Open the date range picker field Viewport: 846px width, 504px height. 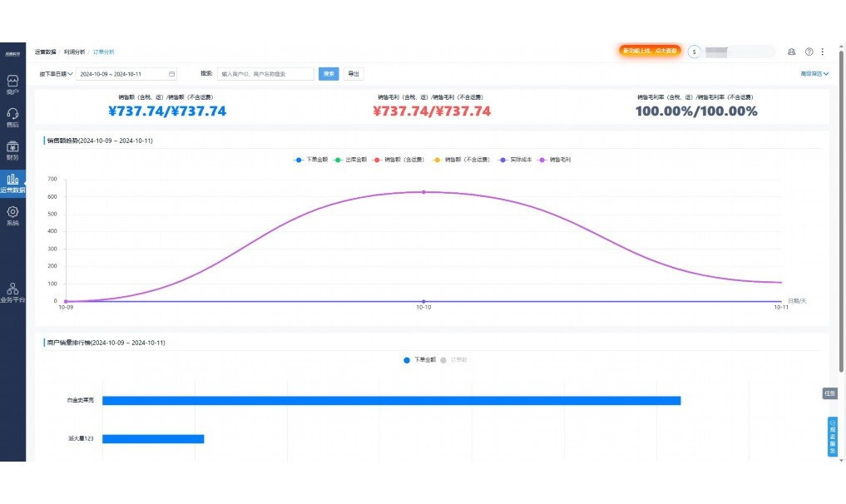126,74
